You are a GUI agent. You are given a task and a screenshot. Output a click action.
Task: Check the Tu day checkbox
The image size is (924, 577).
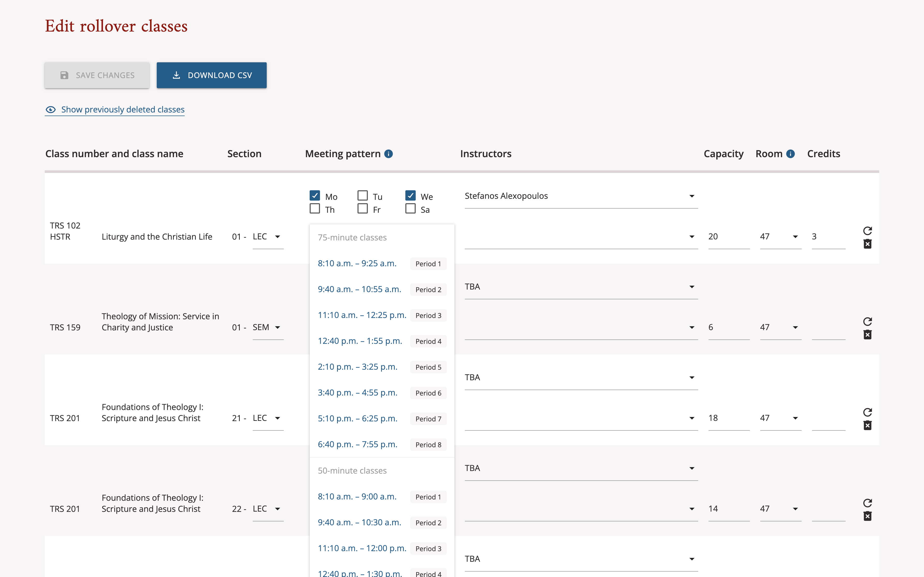tap(362, 196)
